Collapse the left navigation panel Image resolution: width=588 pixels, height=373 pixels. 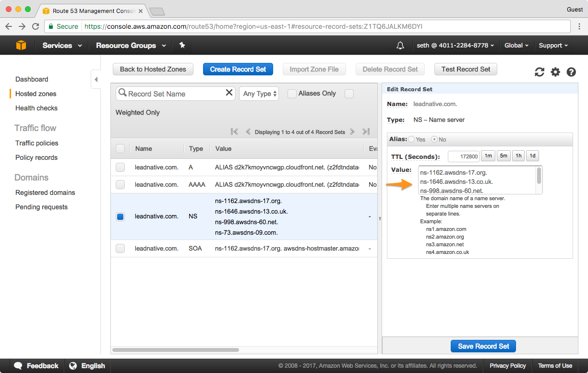point(96,79)
